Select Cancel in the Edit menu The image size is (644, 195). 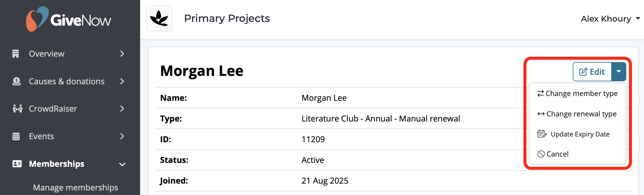[557, 154]
